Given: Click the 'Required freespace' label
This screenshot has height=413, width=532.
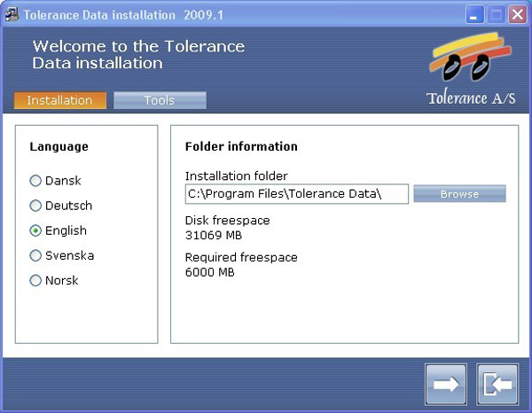Looking at the screenshot, I should (241, 257).
